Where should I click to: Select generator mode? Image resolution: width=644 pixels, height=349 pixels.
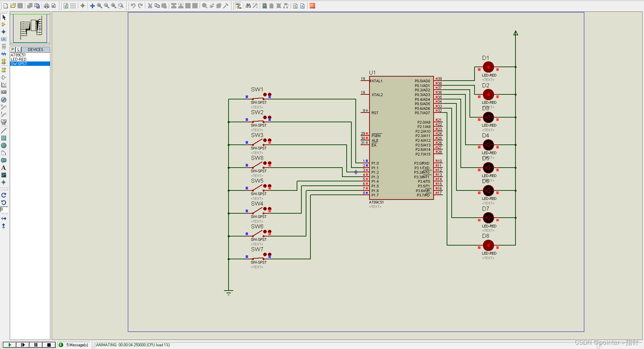coord(4,100)
